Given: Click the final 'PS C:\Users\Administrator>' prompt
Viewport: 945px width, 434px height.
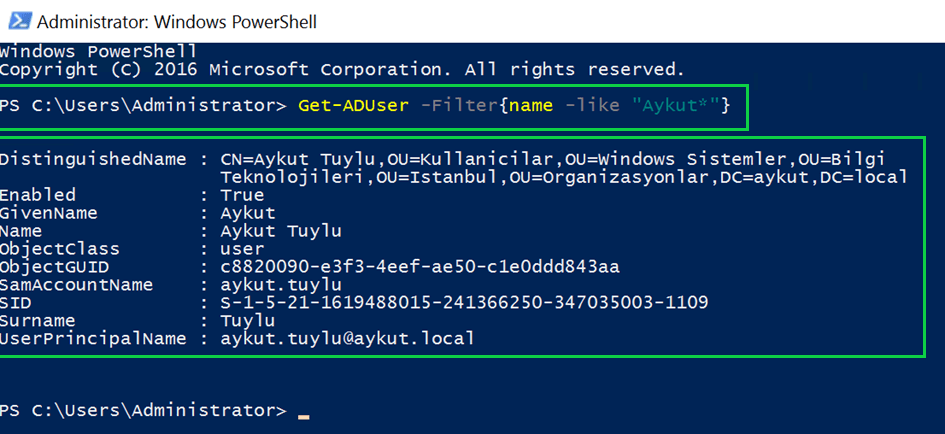Looking at the screenshot, I should click(143, 411).
